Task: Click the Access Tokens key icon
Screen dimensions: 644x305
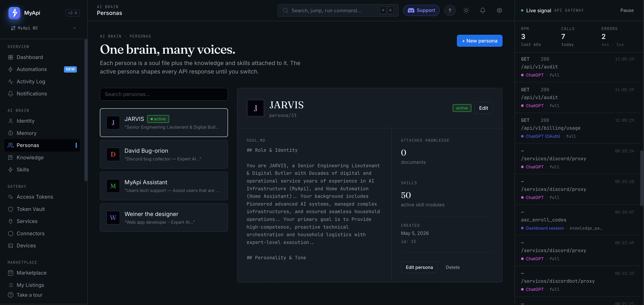Action: (x=11, y=197)
